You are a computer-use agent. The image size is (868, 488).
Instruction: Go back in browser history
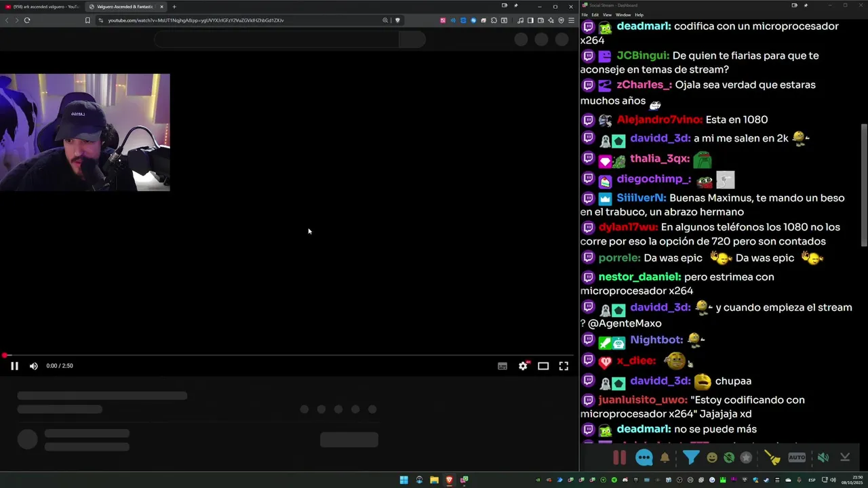point(7,20)
